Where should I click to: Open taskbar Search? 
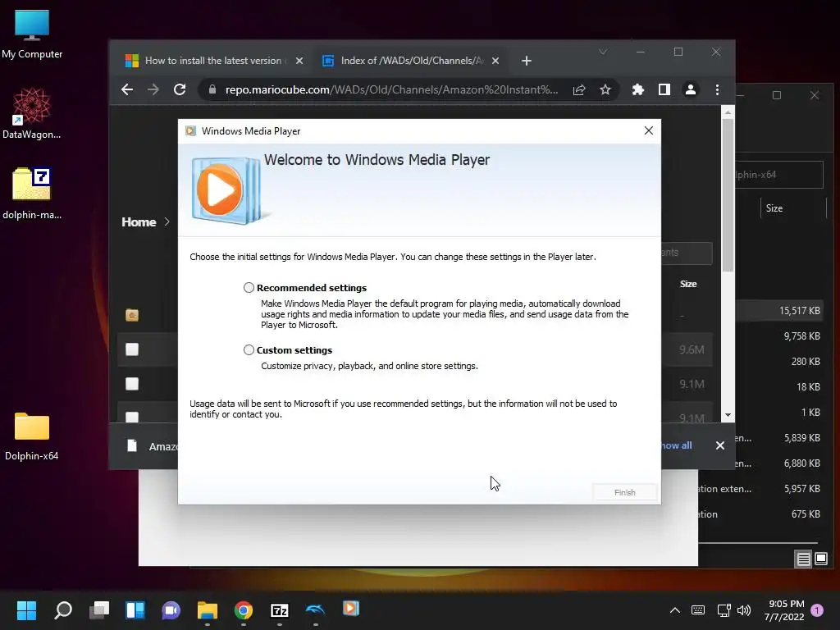[x=62, y=609]
